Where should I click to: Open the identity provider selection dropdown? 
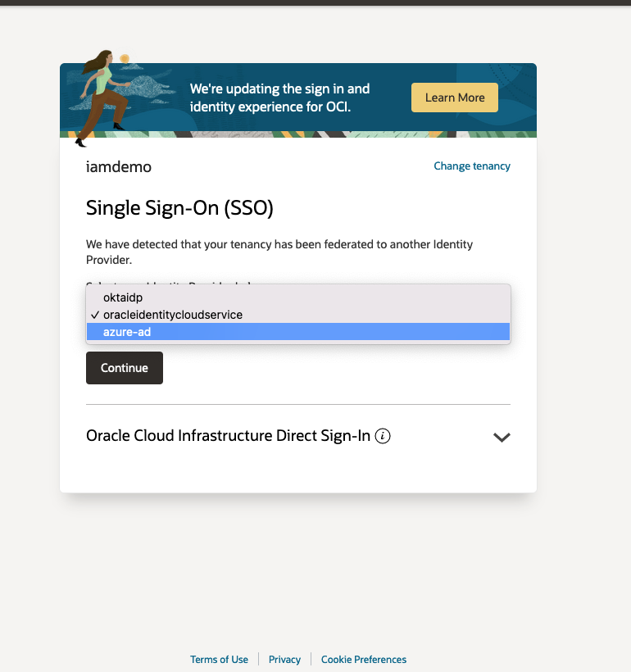pyautogui.click(x=298, y=314)
